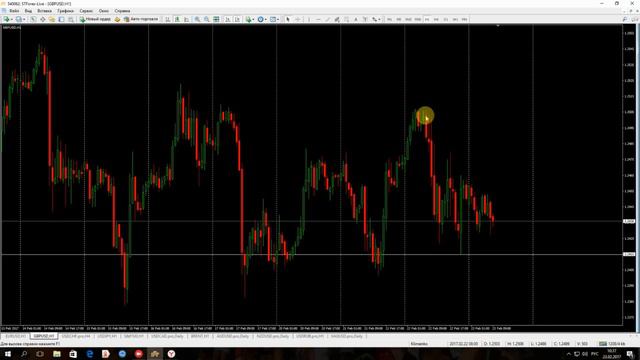Switch chart to candlesticks type

pos(177,19)
